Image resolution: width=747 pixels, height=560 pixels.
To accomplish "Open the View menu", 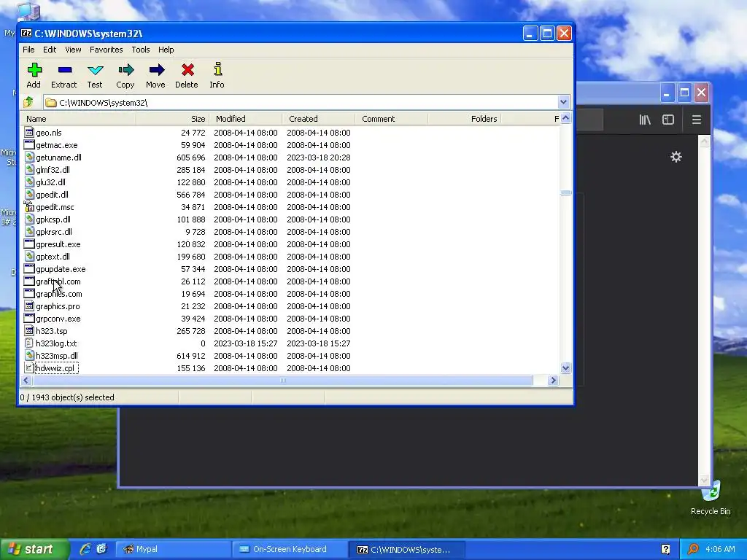I will point(73,50).
